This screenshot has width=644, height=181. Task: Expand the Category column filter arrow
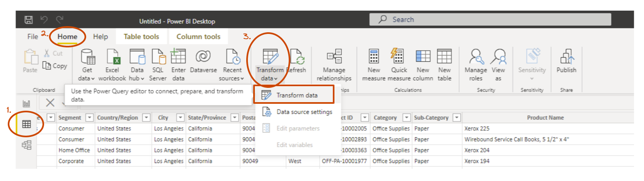406,118
